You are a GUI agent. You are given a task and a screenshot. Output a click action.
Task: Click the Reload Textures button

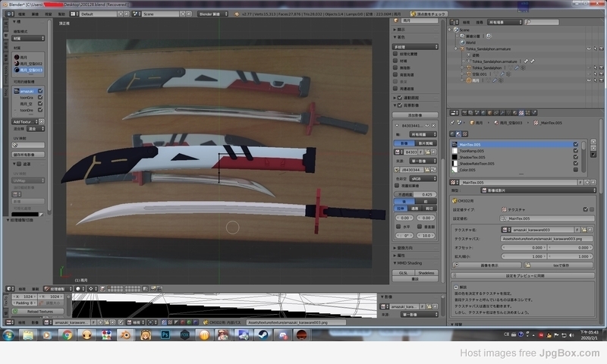tap(39, 312)
